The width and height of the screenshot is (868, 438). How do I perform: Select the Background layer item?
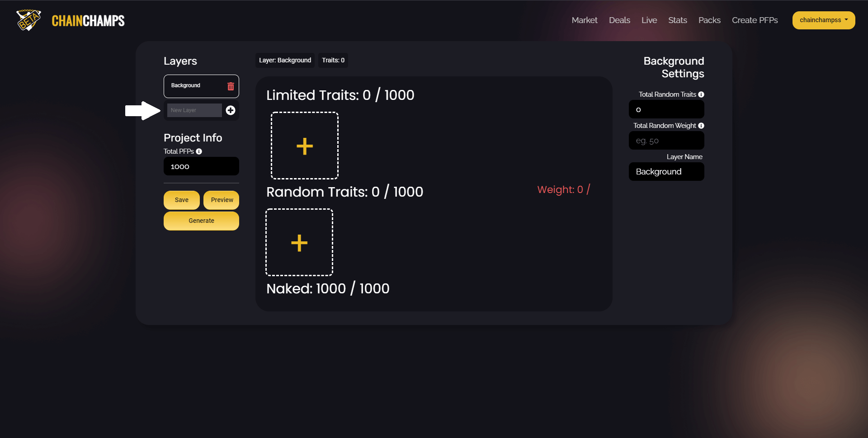(201, 86)
